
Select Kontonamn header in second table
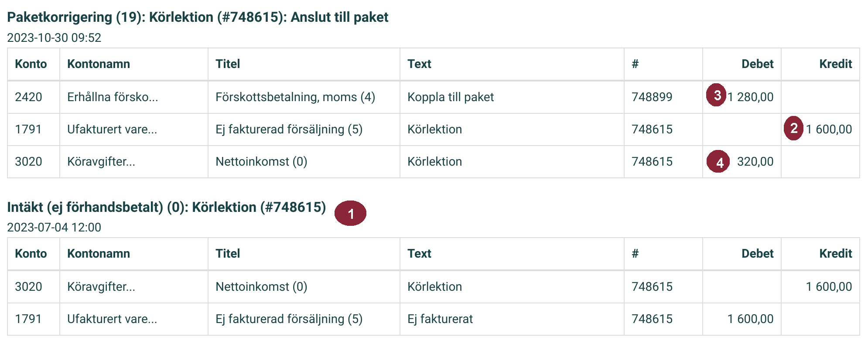pos(99,254)
